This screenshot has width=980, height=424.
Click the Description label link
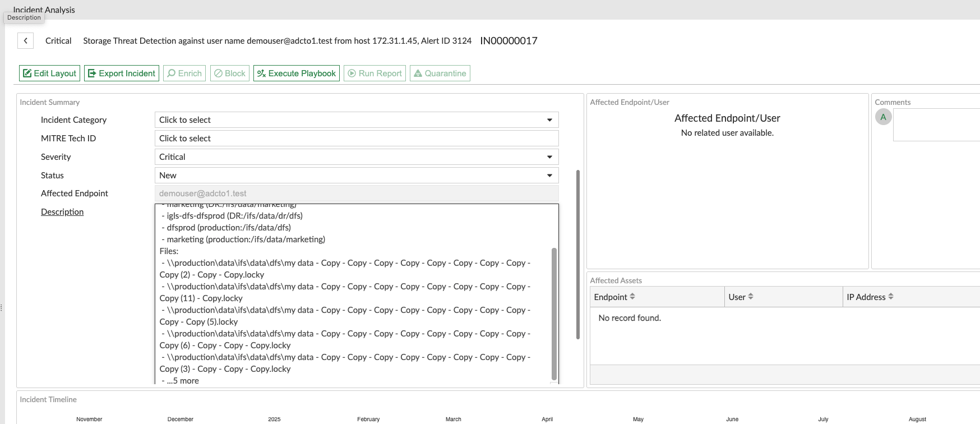click(62, 212)
